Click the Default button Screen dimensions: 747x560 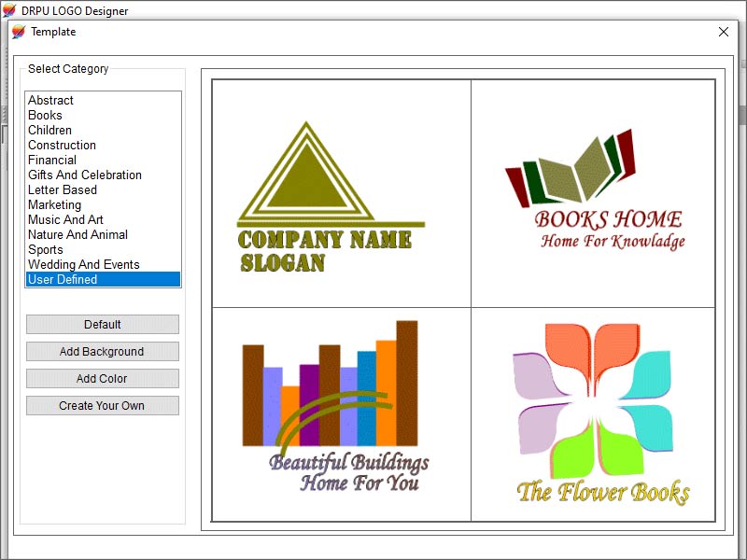[x=102, y=324]
